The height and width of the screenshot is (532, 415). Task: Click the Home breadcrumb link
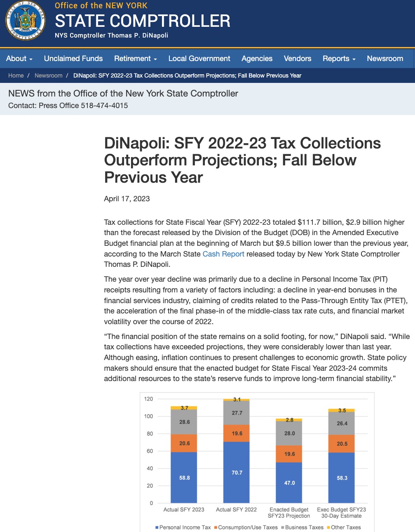click(16, 75)
